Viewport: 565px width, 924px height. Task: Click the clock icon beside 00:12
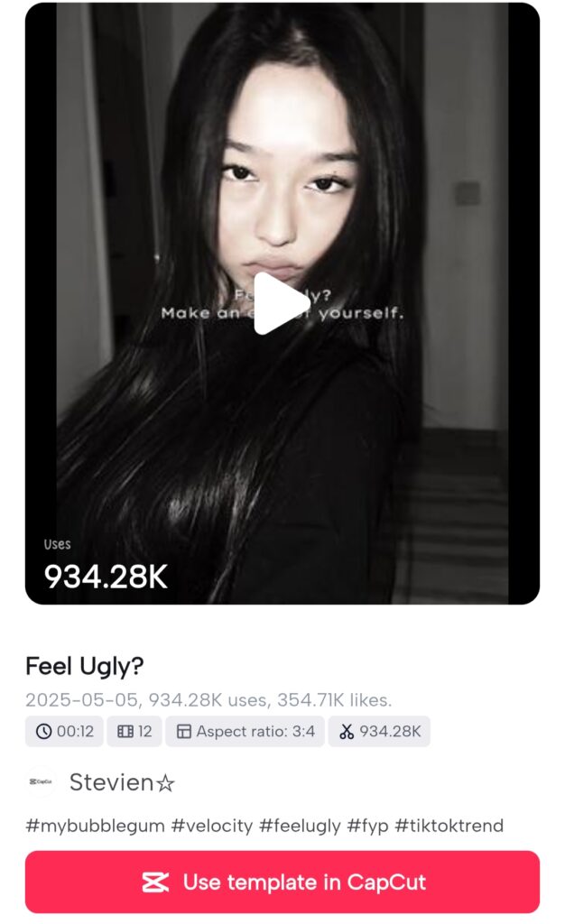(44, 731)
